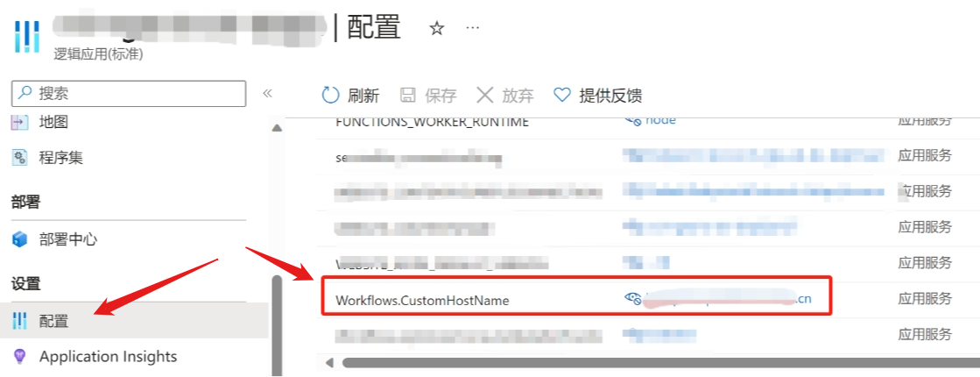Favorite this page with the star icon

[x=436, y=28]
